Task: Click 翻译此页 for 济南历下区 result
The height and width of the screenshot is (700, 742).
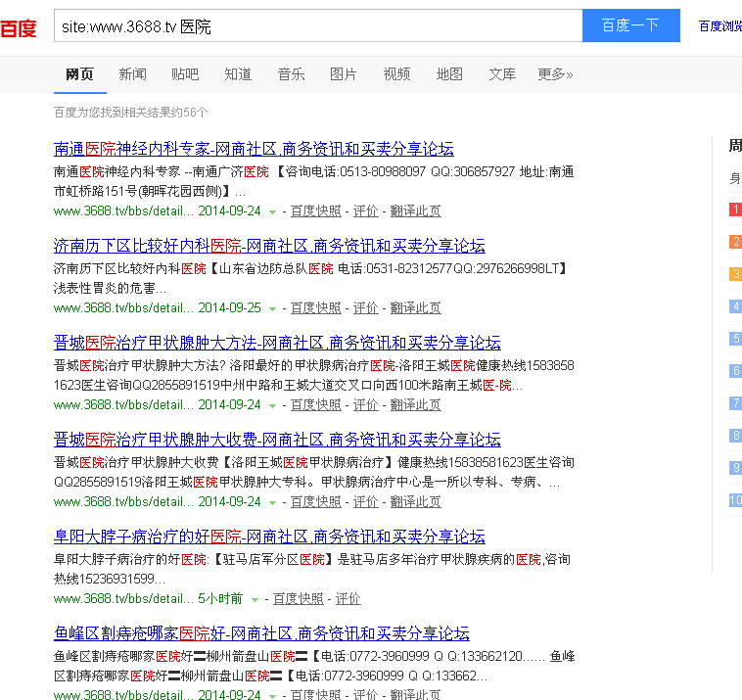Action: click(415, 308)
